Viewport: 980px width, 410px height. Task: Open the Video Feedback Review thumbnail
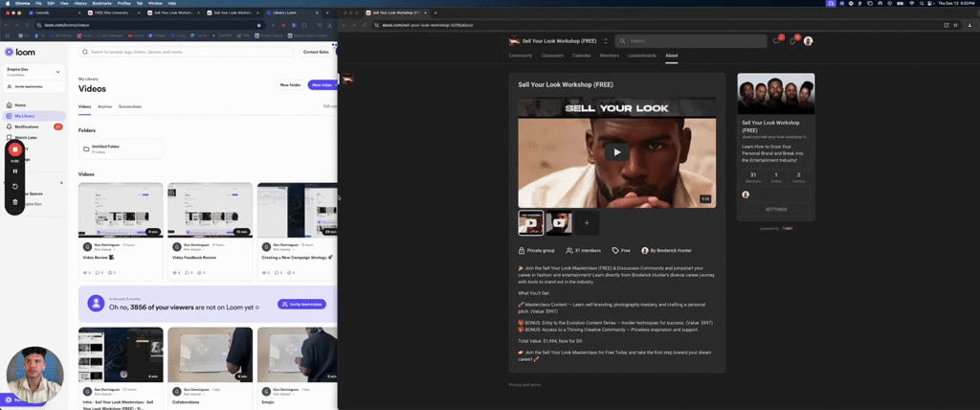coord(210,211)
